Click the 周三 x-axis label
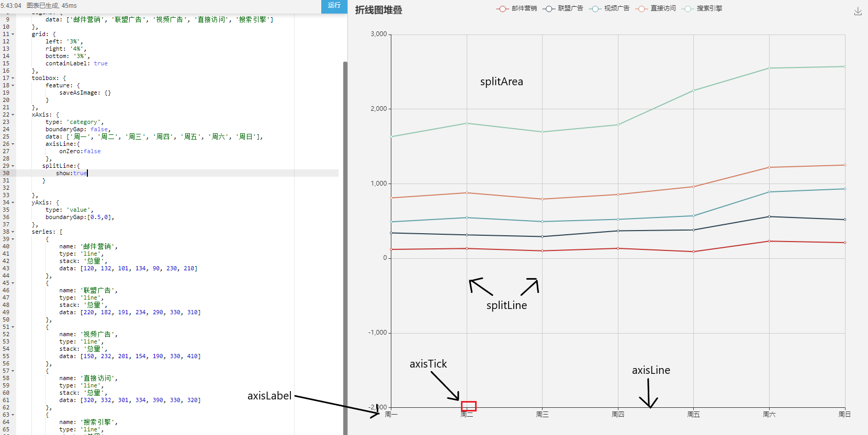The width and height of the screenshot is (868, 435). 543,414
